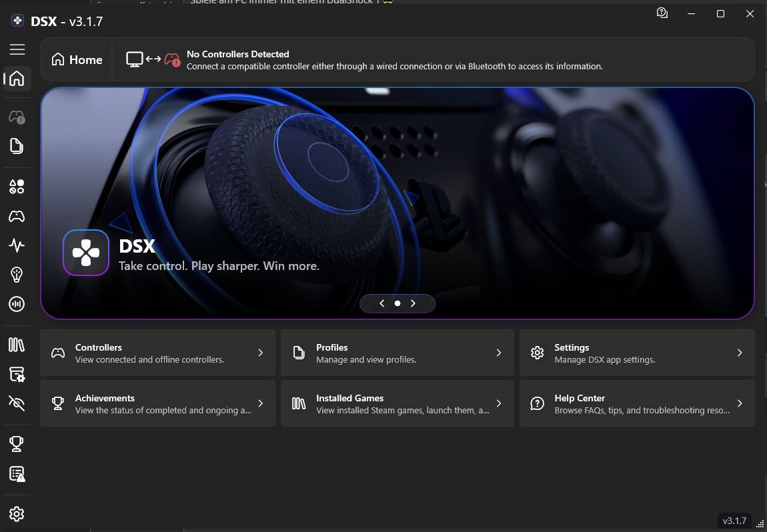Click the chevron on the Profiles card

pyautogui.click(x=499, y=353)
